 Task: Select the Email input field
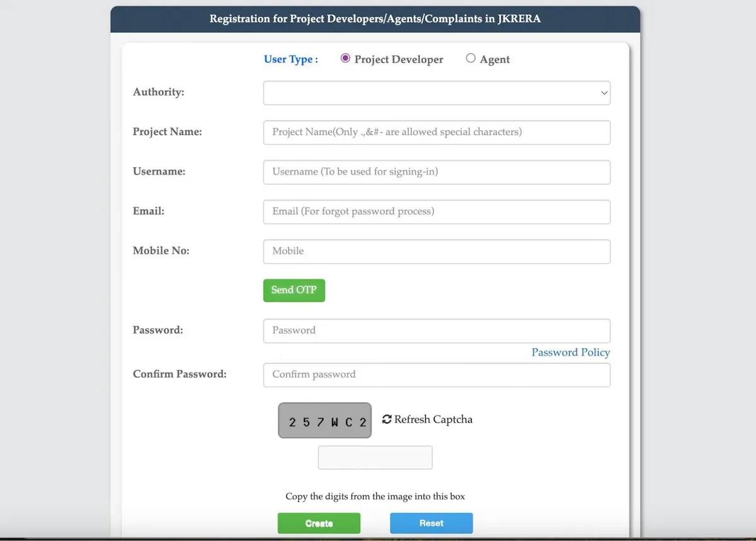[437, 212]
